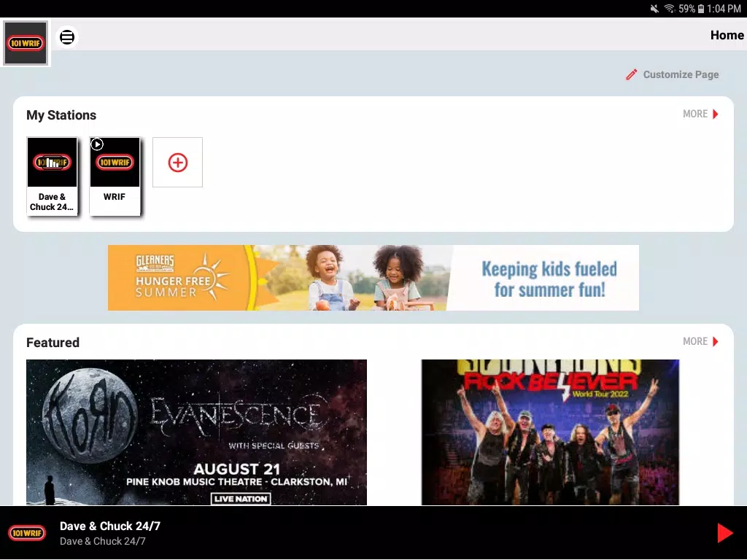This screenshot has height=560, width=747.
Task: Open MORE in My Stations section
Action: [700, 114]
